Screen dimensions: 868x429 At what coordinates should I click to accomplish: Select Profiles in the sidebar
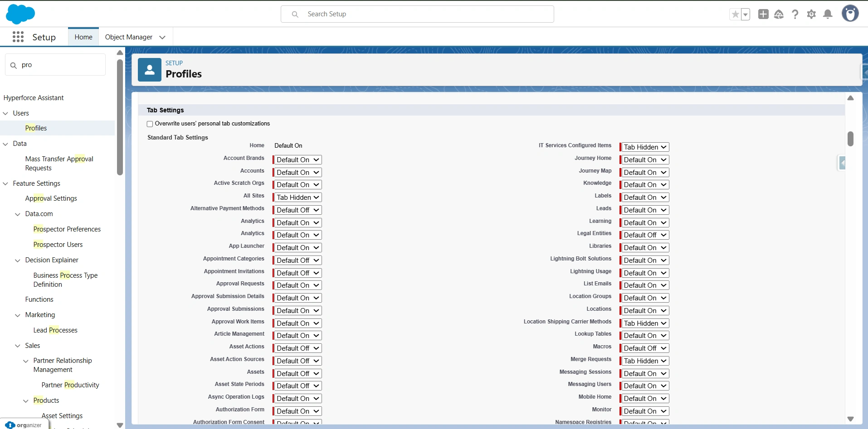coord(36,128)
